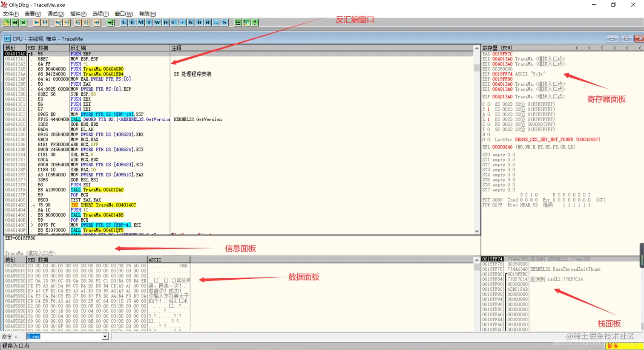Open the Log window with L button
644x350 pixels.
click(x=124, y=23)
